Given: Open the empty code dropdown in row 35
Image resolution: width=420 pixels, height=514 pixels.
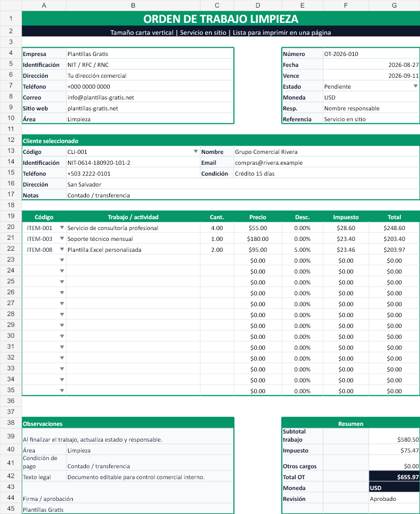Looking at the screenshot, I should (x=62, y=391).
